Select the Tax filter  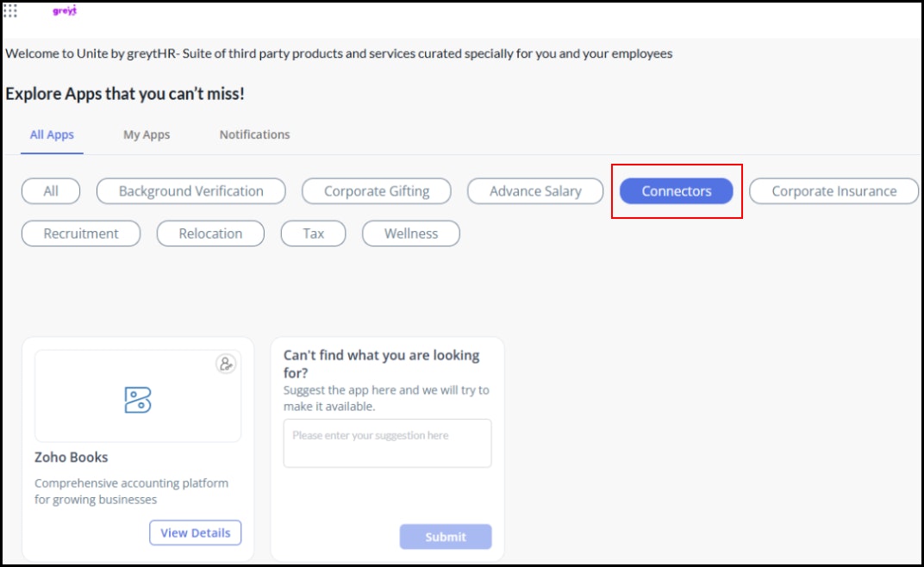click(314, 234)
